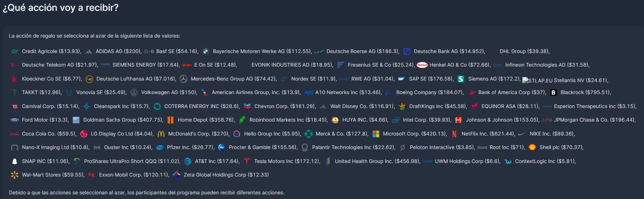Click the Palantir Technologies Inc entry text
The width and height of the screenshot is (644, 199).
(353, 148)
